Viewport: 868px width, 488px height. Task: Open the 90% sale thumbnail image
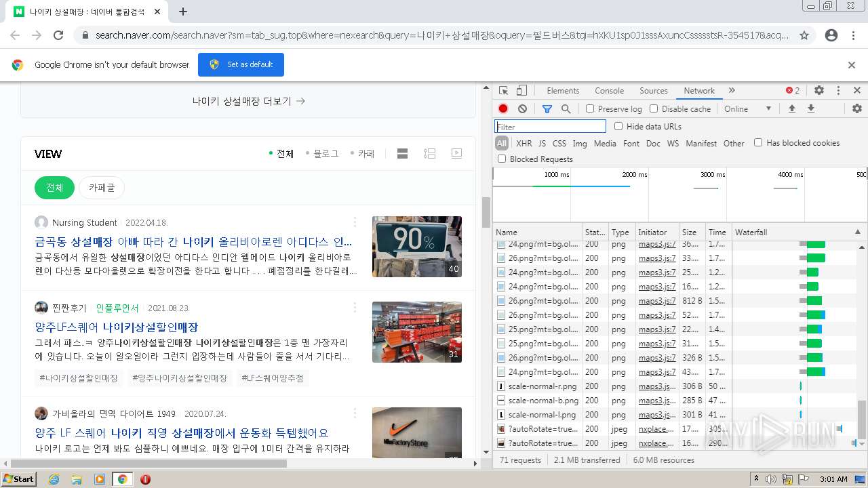tap(417, 247)
